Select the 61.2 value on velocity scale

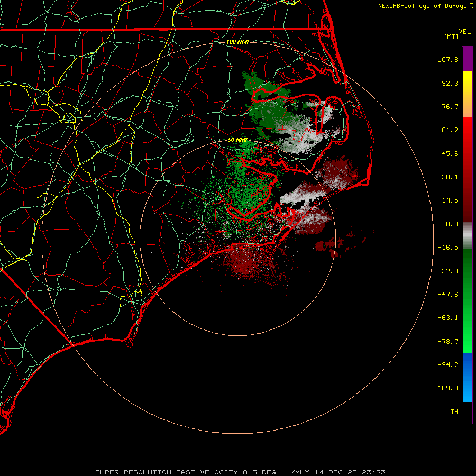450,130
